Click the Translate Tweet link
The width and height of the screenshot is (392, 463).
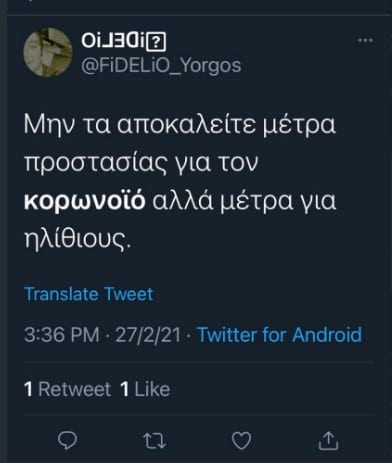point(89,294)
